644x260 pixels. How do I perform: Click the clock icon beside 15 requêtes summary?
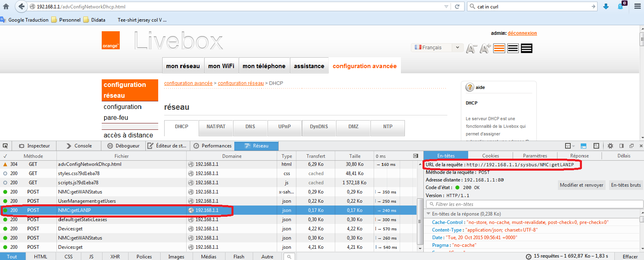[x=529, y=256]
